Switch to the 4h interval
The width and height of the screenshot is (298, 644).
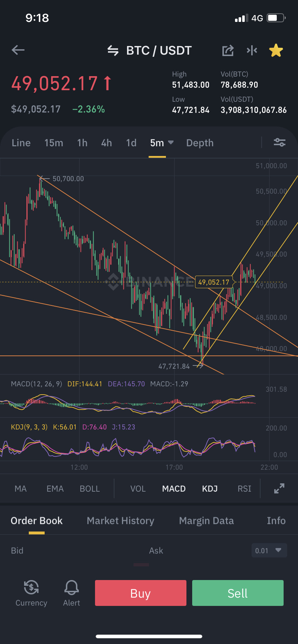107,143
